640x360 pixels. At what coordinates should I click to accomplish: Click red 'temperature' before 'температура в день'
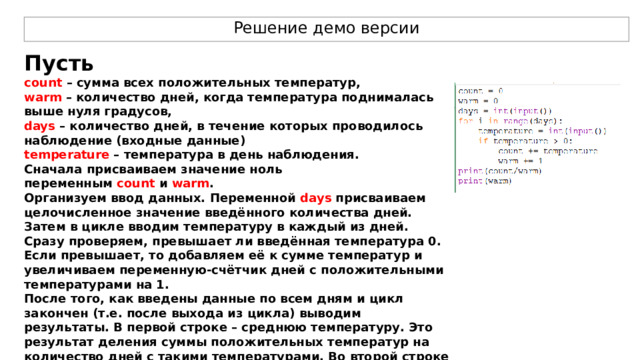click(67, 155)
